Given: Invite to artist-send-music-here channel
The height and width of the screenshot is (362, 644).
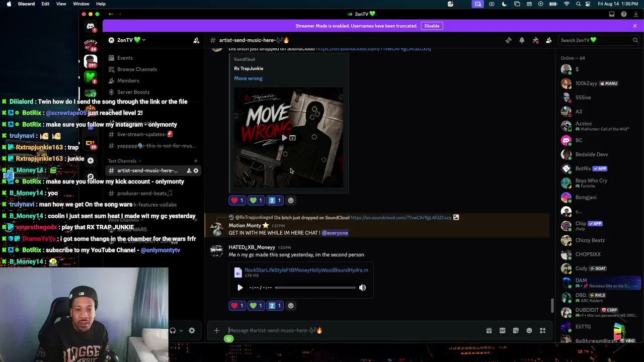Looking at the screenshot, I should tap(189, 170).
